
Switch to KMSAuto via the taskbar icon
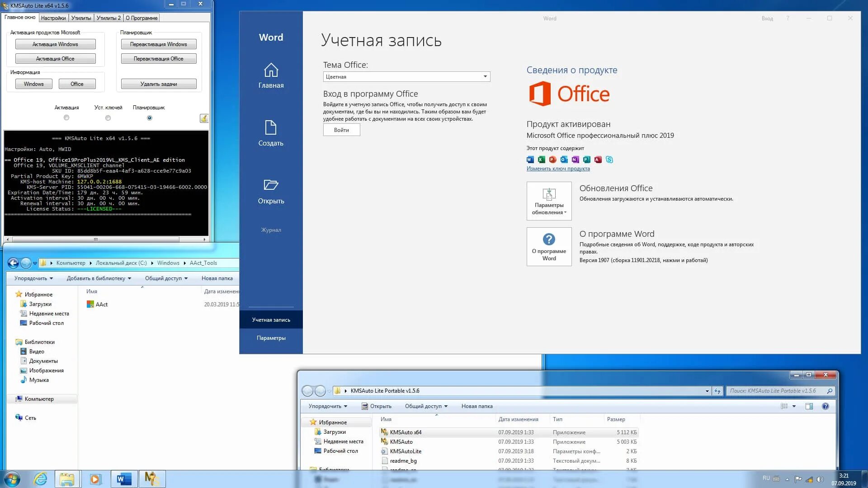(151, 479)
